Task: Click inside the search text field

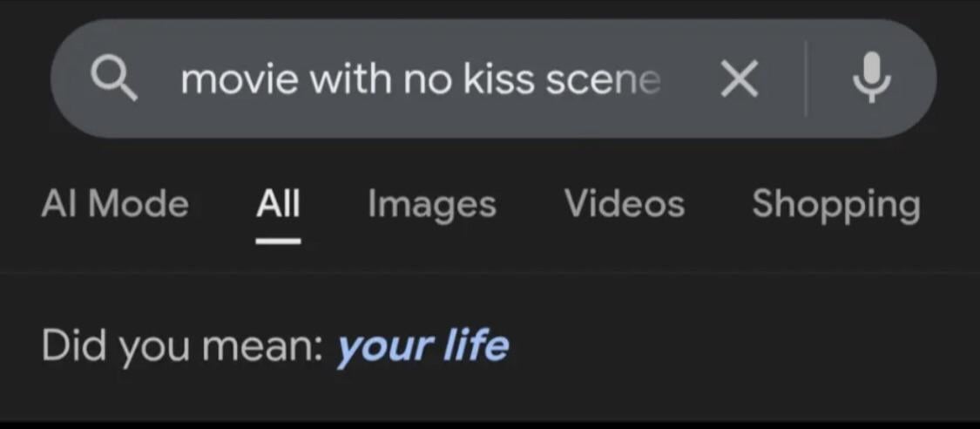Action: pos(420,80)
